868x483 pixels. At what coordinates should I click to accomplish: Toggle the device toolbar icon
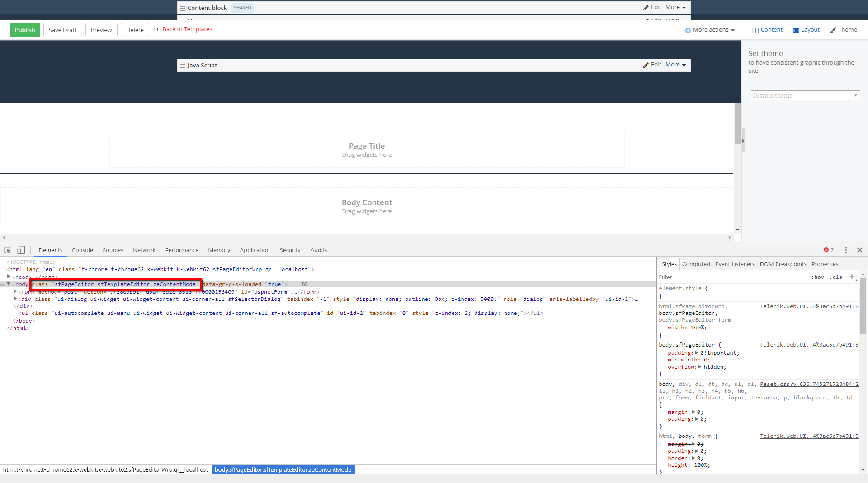coord(21,250)
